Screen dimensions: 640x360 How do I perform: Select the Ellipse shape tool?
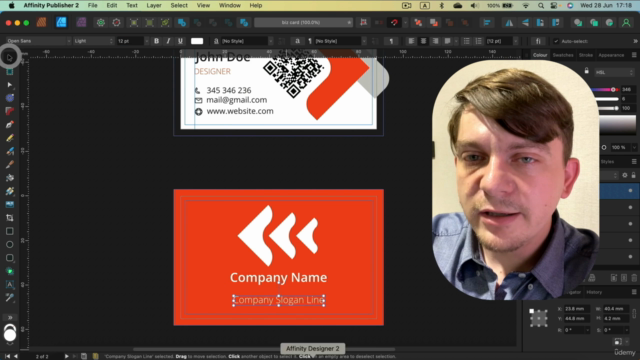10,244
